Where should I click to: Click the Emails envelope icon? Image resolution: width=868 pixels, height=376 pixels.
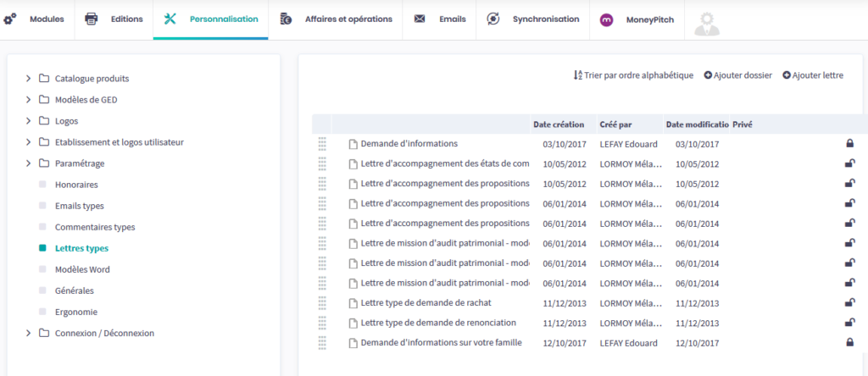click(x=420, y=19)
